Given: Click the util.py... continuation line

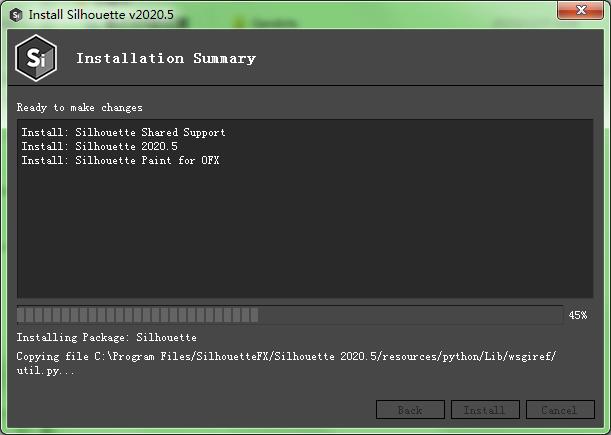Looking at the screenshot, I should (45, 370).
